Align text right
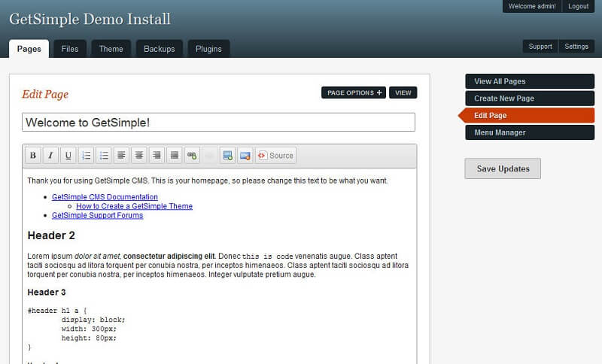The width and height of the screenshot is (602, 364). coord(157,156)
